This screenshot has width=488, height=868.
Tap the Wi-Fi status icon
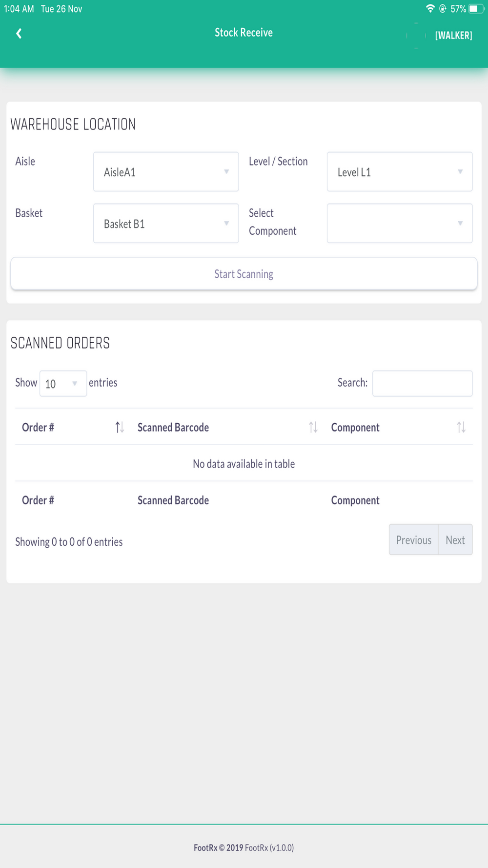pos(430,8)
